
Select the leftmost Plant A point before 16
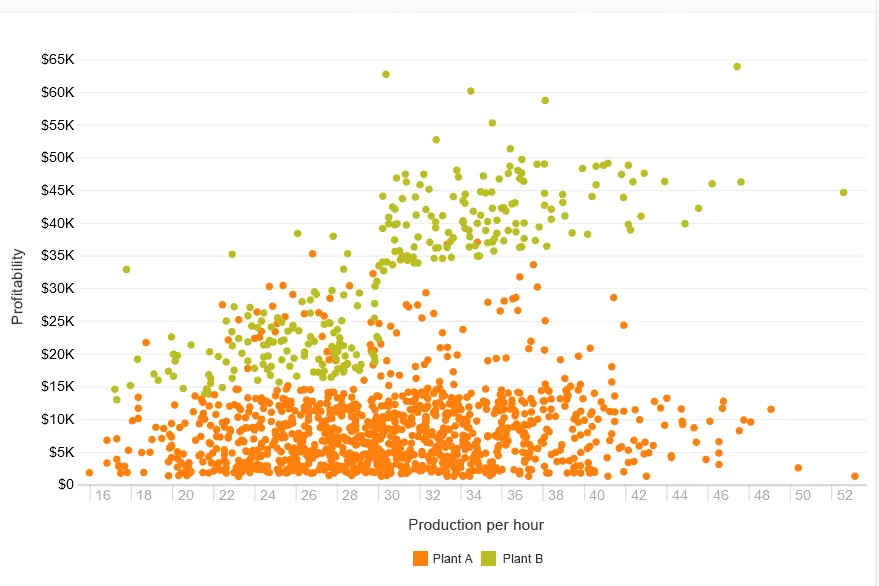point(90,473)
